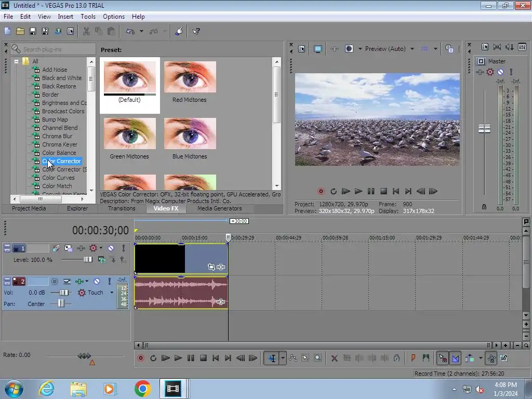Click the New project icon
This screenshot has width=532, height=399.
[x=7, y=31]
